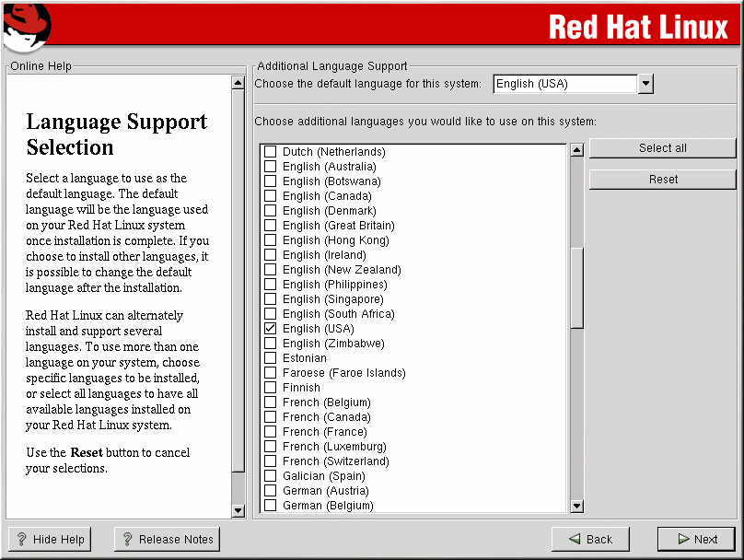Enable English (Great Britain) language support
Image resolution: width=744 pixels, height=560 pixels.
click(271, 226)
